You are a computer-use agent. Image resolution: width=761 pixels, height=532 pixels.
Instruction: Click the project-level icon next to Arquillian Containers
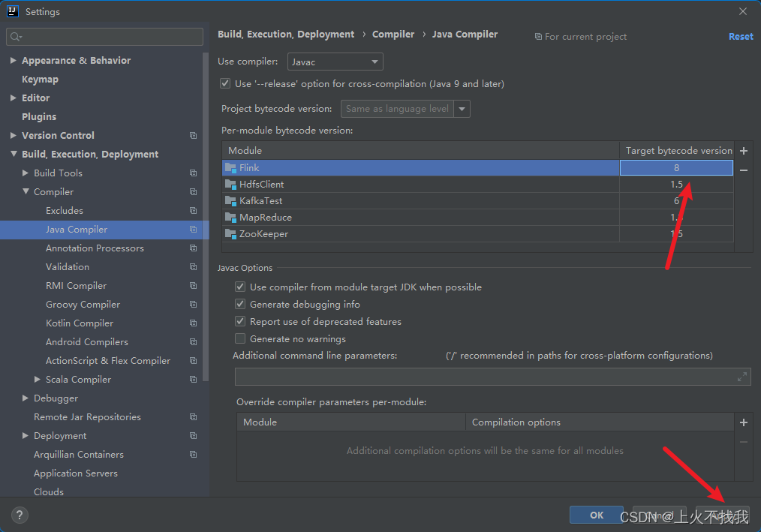click(193, 454)
